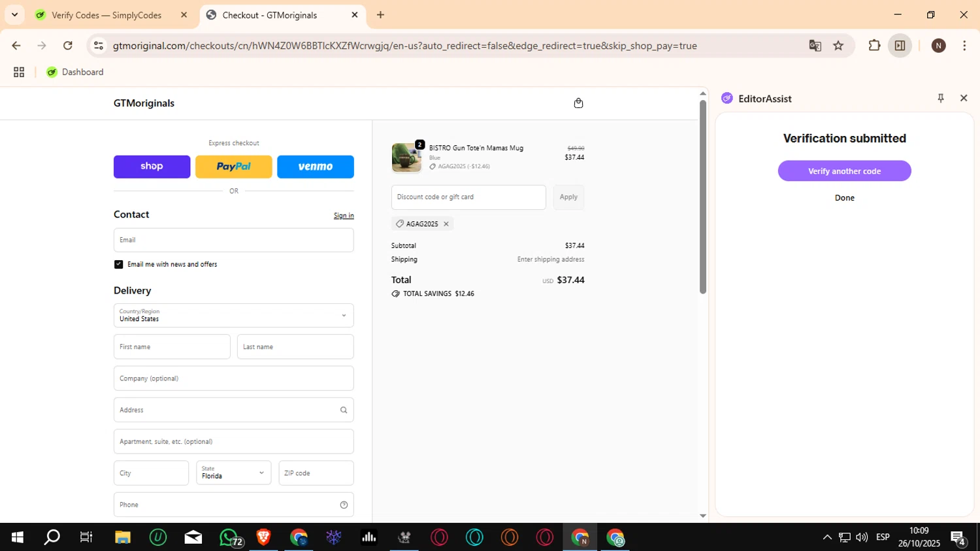
Task: Toggle the browser side panel button
Action: (x=900, y=46)
